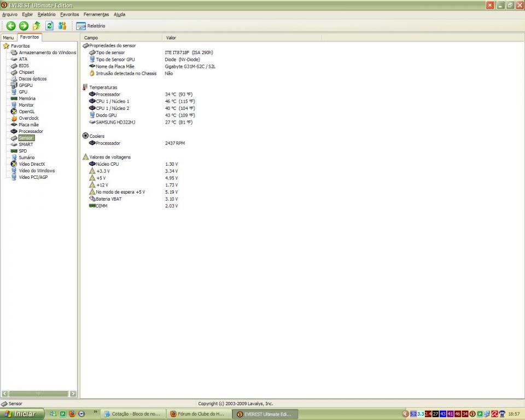Go up one level with the toolbar arrow

point(37,26)
